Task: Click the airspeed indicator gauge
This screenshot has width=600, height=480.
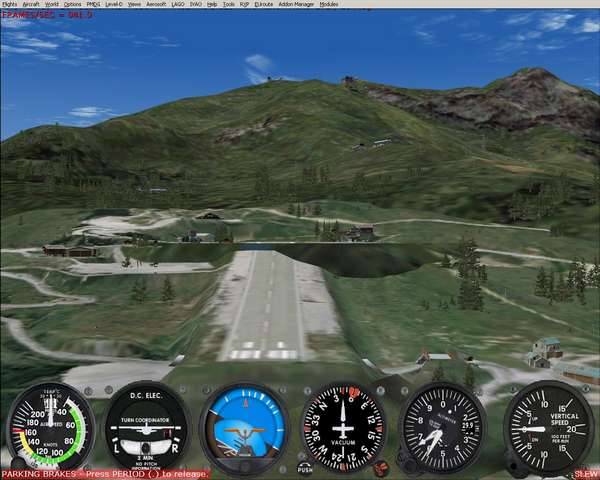Action: pyautogui.click(x=50, y=426)
